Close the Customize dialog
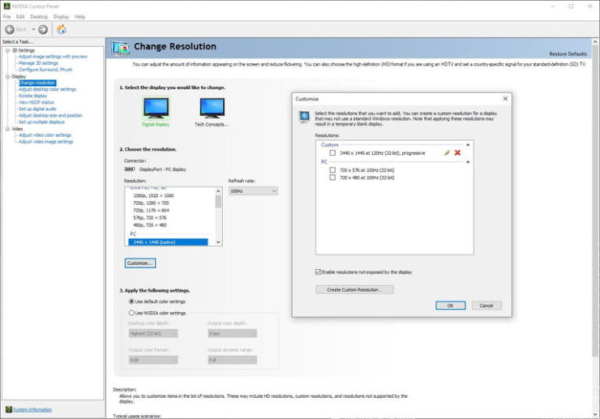 coord(505,99)
